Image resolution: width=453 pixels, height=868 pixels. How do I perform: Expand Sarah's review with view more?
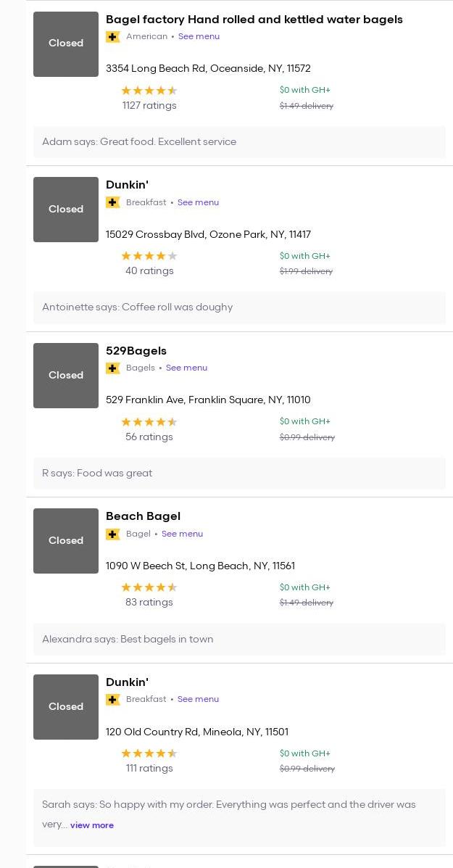pyautogui.click(x=92, y=825)
